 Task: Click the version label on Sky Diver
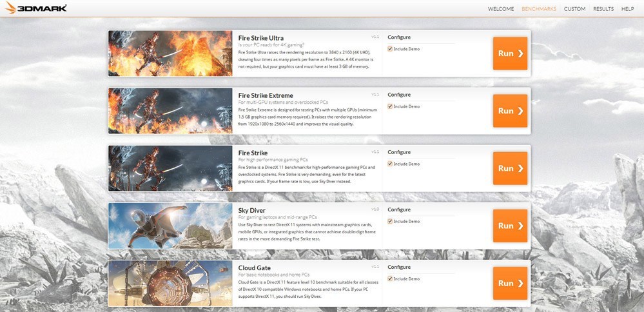pos(375,209)
